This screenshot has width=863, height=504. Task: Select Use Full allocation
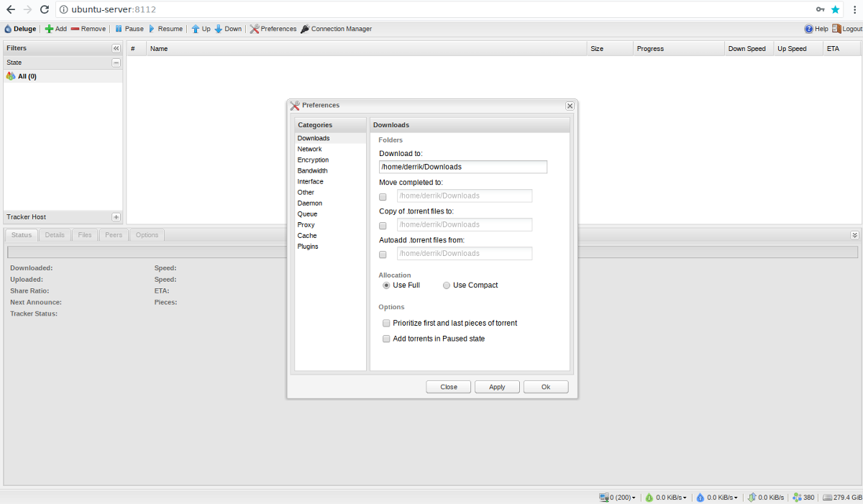[x=386, y=285]
